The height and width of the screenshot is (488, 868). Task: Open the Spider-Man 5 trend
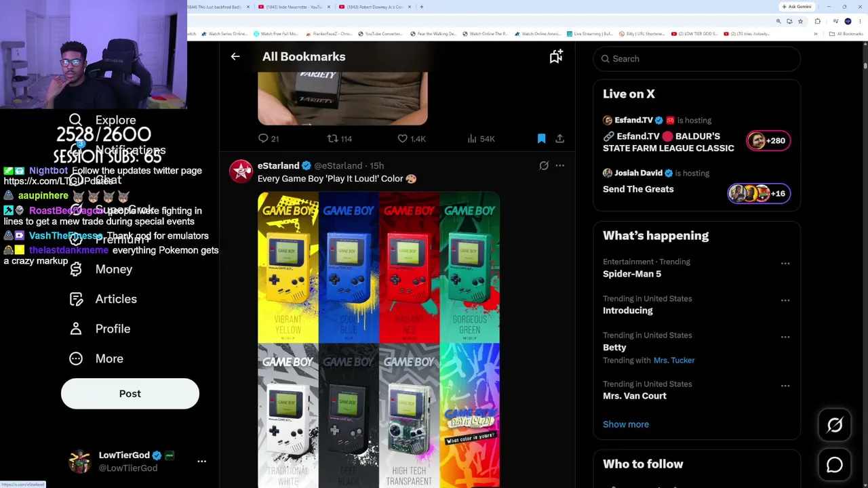click(x=632, y=274)
